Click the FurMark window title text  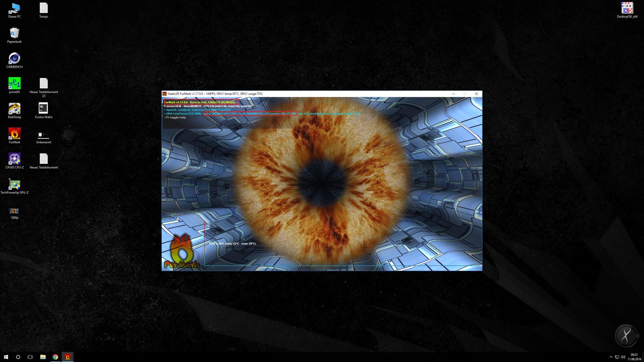pyautogui.click(x=215, y=94)
